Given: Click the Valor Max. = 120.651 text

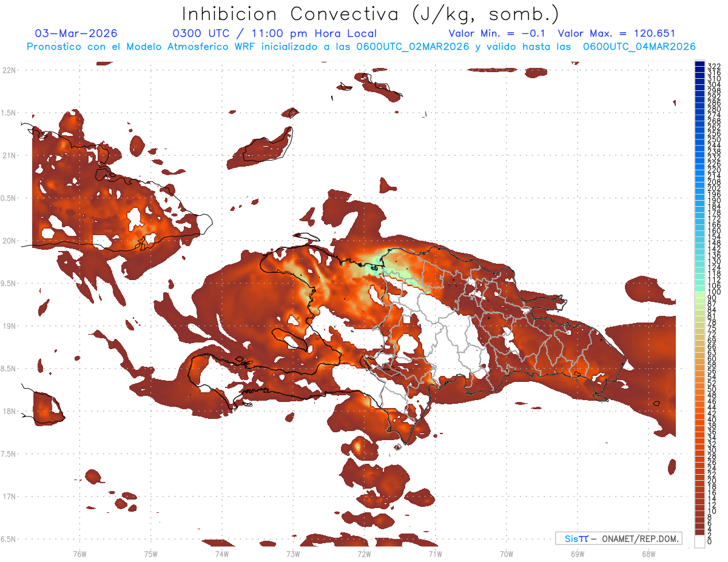Looking at the screenshot, I should [x=616, y=33].
